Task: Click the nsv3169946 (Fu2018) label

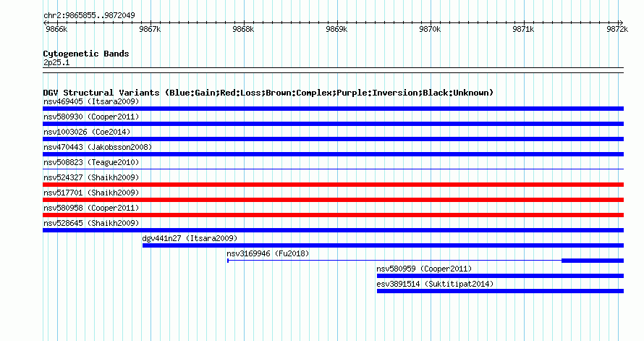Action: (x=268, y=253)
